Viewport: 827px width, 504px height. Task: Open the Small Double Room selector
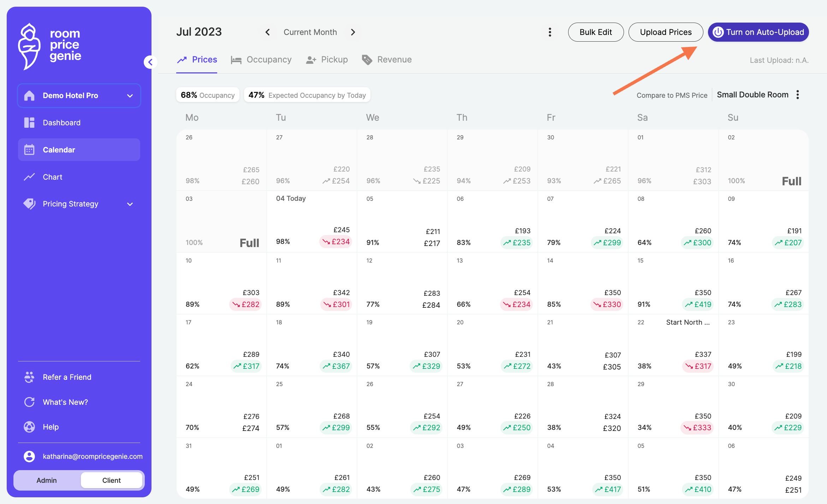click(x=752, y=95)
